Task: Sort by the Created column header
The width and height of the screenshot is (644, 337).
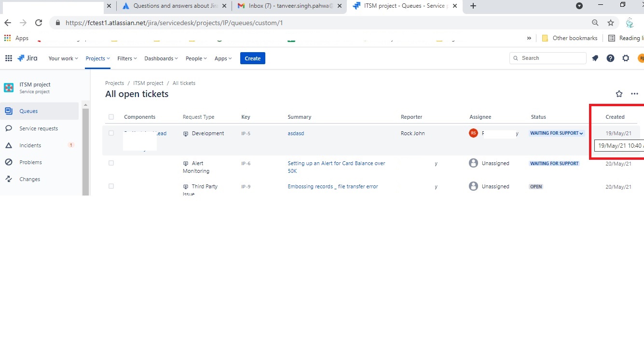Action: click(615, 117)
